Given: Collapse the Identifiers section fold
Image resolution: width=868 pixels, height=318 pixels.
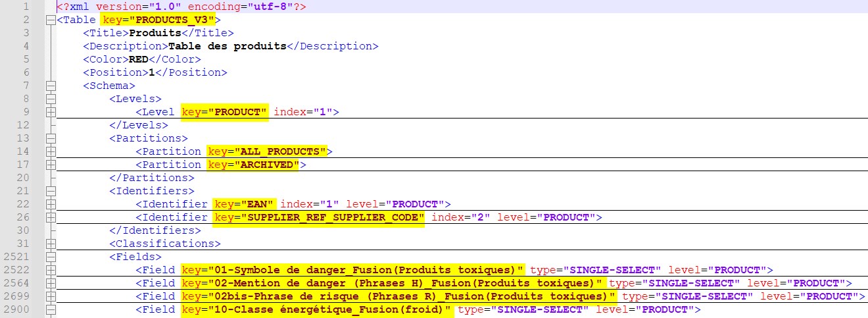Looking at the screenshot, I should (x=51, y=191).
